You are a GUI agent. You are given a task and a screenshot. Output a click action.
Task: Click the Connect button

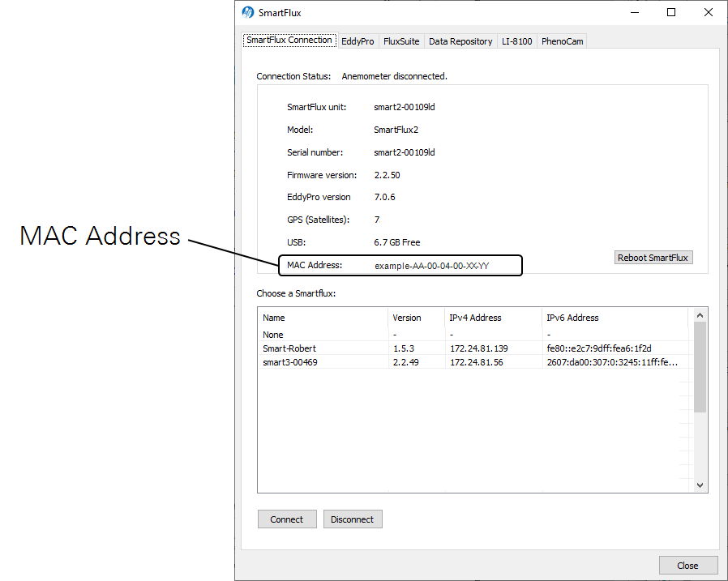point(287,519)
